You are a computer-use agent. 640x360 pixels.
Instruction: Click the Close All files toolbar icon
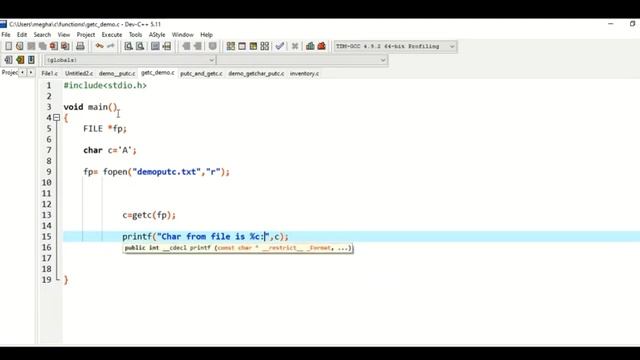click(x=65, y=46)
